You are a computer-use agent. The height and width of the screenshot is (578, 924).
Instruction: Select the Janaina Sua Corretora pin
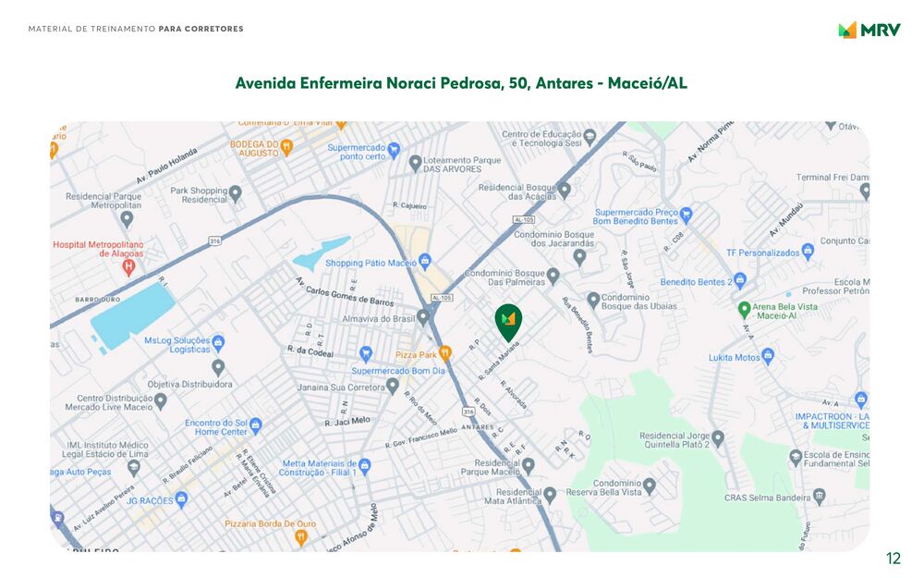coord(393,387)
